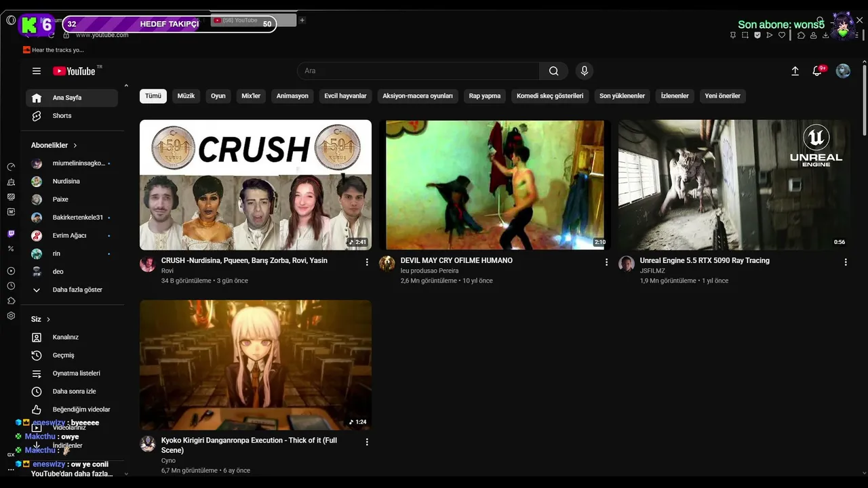The width and height of the screenshot is (868, 488).
Task: Open Shorts from the sidebar
Action: pos(72,116)
